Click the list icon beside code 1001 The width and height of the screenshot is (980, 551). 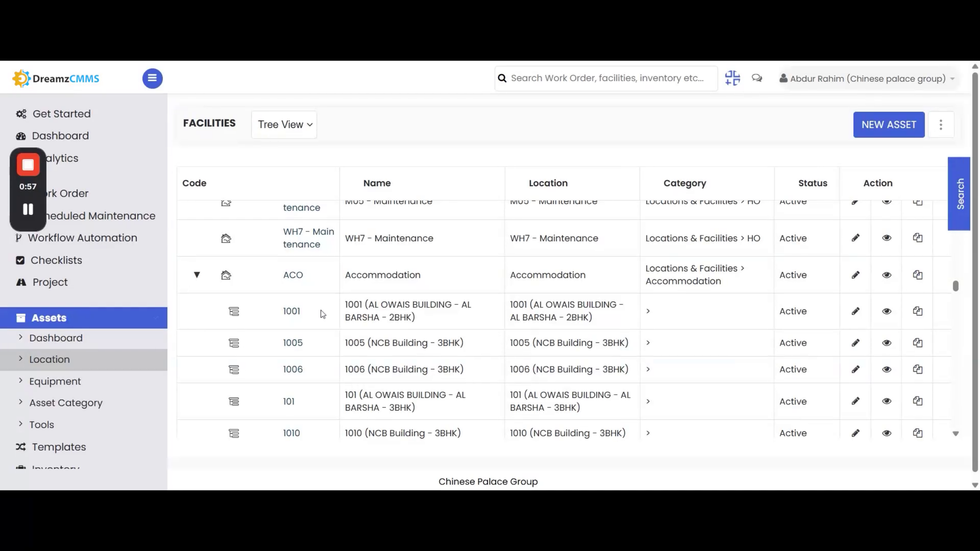click(x=234, y=312)
